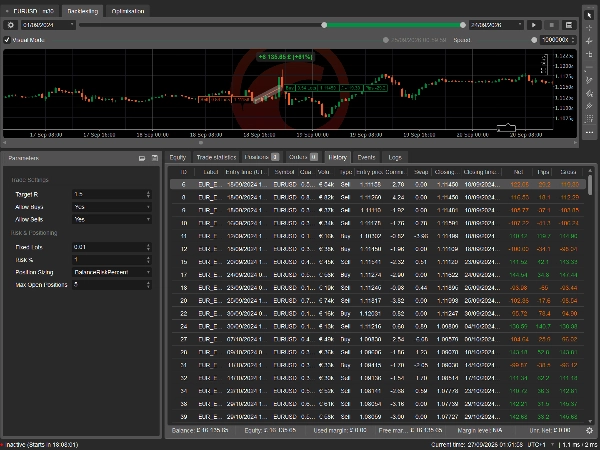
Task: Open the Allow Buys dropdown
Action: click(x=112, y=207)
